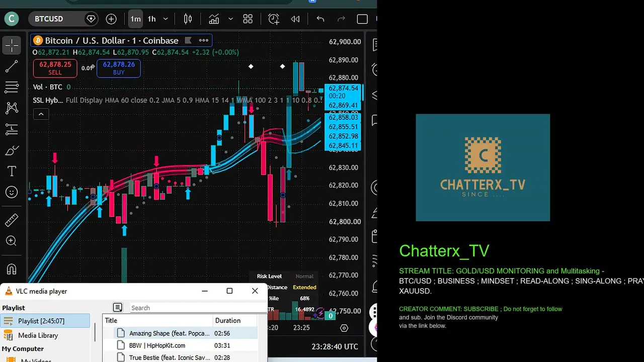Click the purple sparkle icon by volume

(x=320, y=314)
